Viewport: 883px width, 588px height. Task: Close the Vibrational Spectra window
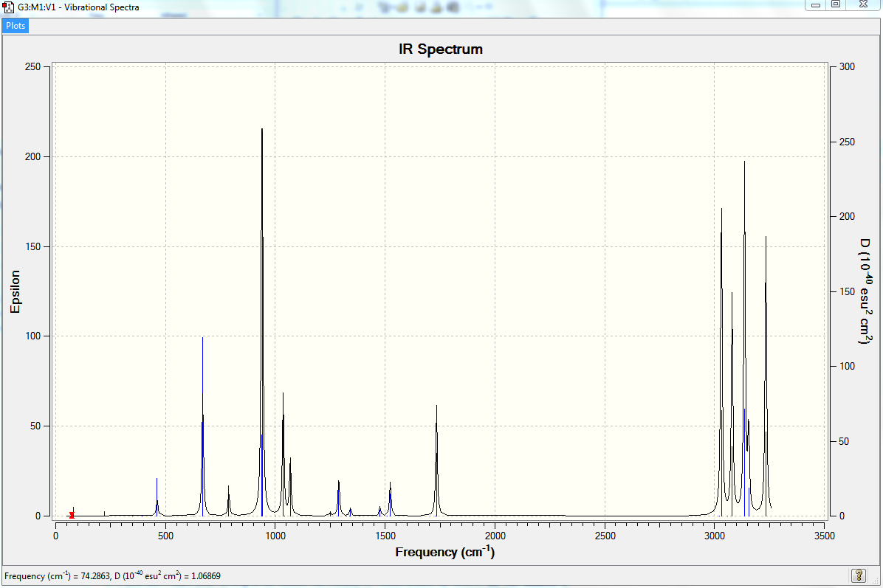[x=863, y=5]
